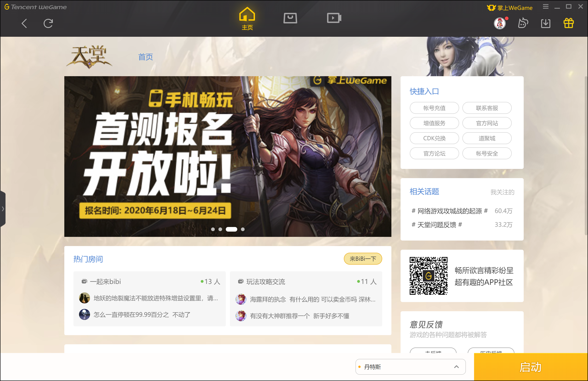588x381 pixels.
Task: Expand the left side panel handle
Action: (3, 209)
